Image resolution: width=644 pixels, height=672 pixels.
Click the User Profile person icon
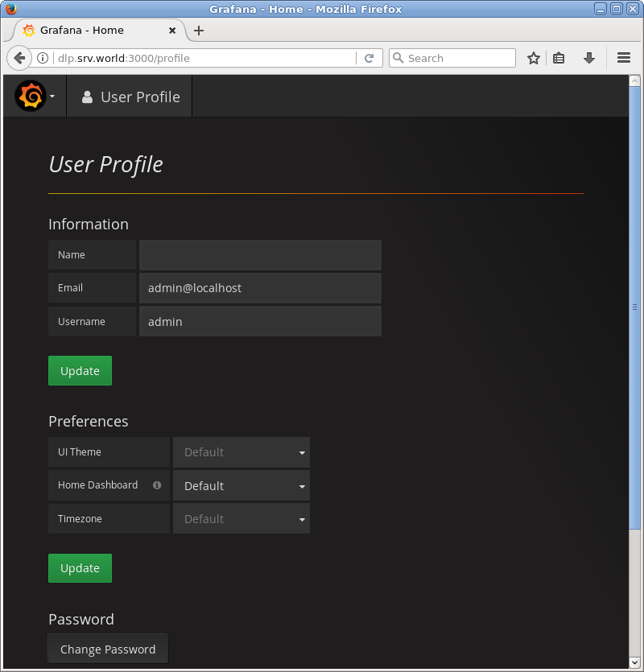click(87, 97)
